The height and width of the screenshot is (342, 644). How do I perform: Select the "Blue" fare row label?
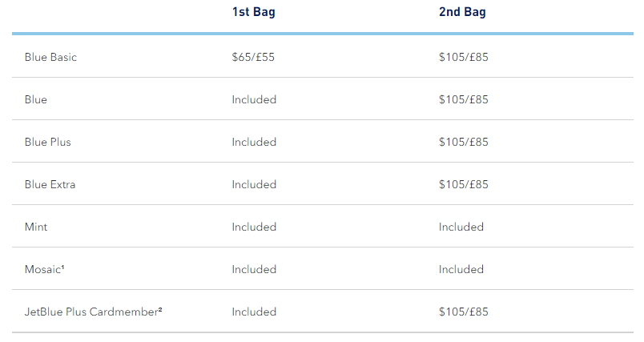(x=36, y=100)
